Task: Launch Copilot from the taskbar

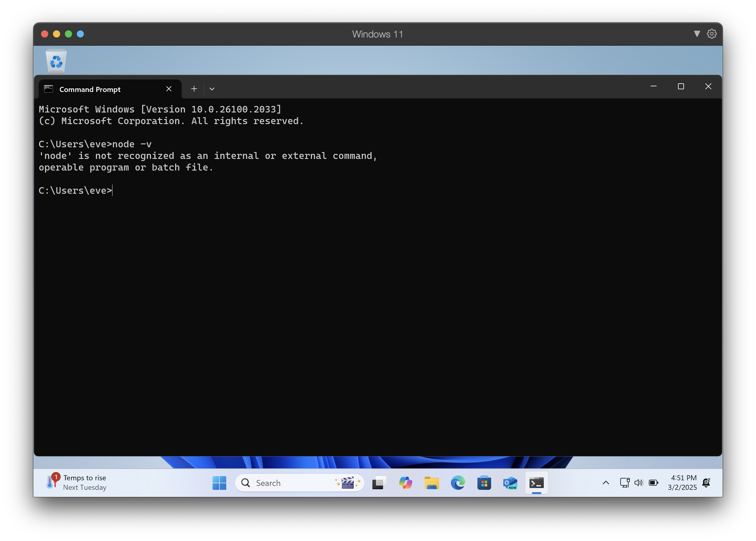Action: click(x=405, y=483)
